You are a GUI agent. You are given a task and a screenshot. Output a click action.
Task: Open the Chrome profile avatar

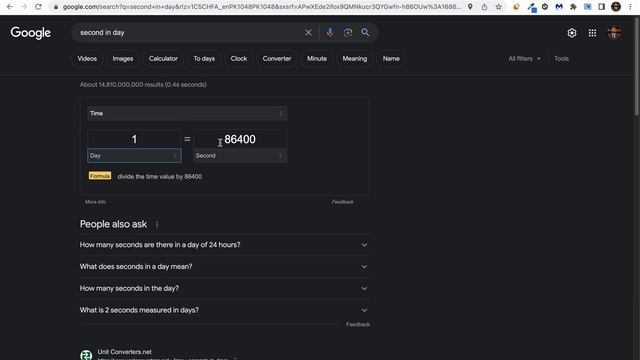click(616, 7)
